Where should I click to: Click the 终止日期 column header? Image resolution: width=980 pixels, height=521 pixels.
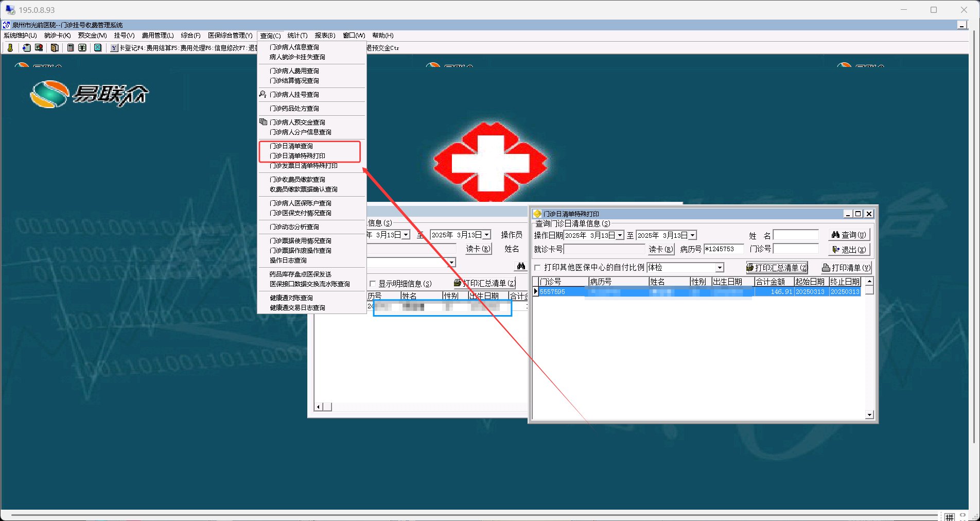click(x=845, y=282)
